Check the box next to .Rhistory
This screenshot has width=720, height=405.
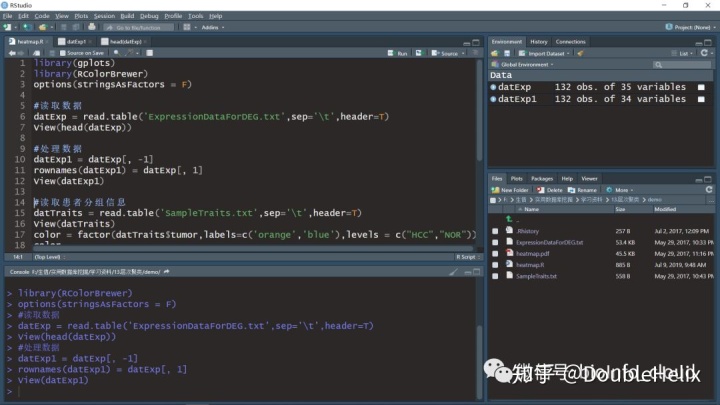pos(495,231)
